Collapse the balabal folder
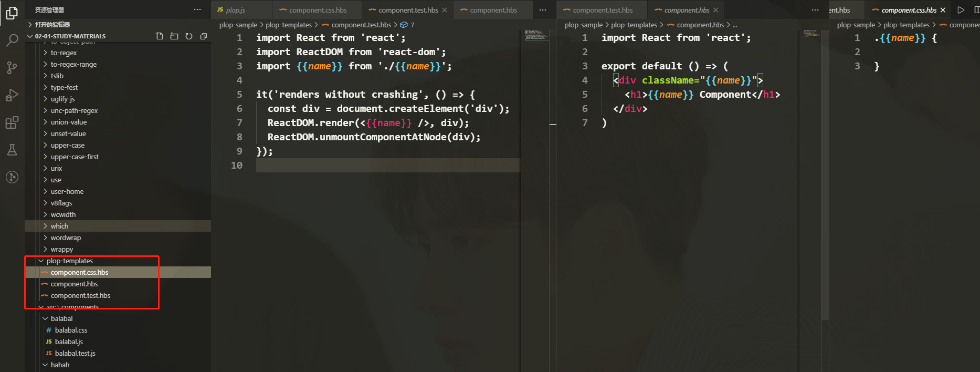This screenshot has width=980, height=372. [x=118, y=318]
